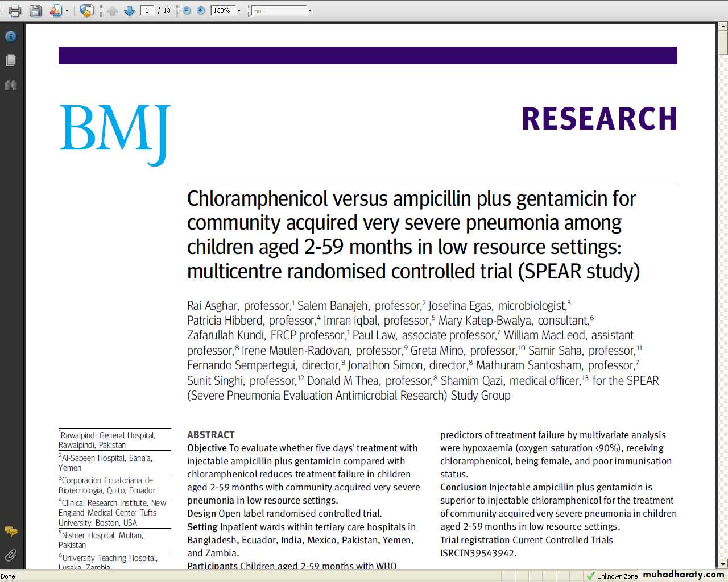Click the vertical scrollbar down arrow

(x=723, y=564)
